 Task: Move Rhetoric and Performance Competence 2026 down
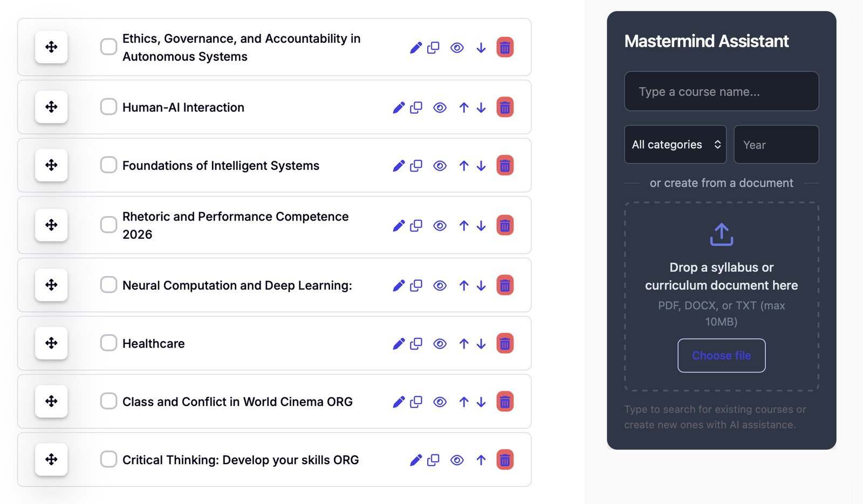click(481, 226)
